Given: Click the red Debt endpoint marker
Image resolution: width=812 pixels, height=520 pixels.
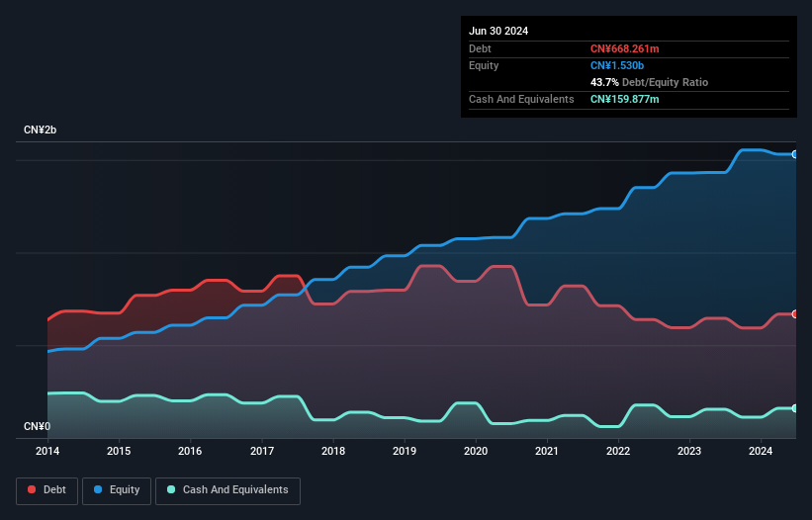Looking at the screenshot, I should (x=795, y=314).
